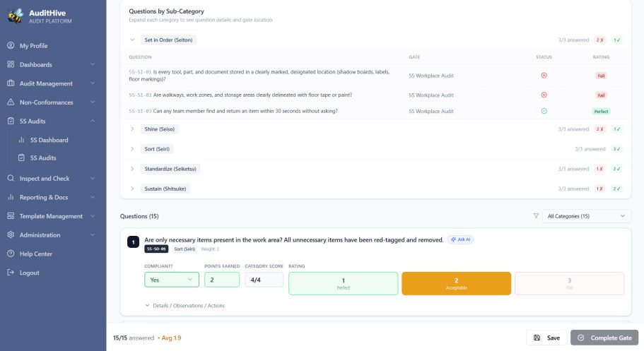Click the Complete Gate button
This screenshot has height=351, width=644.
(604, 338)
